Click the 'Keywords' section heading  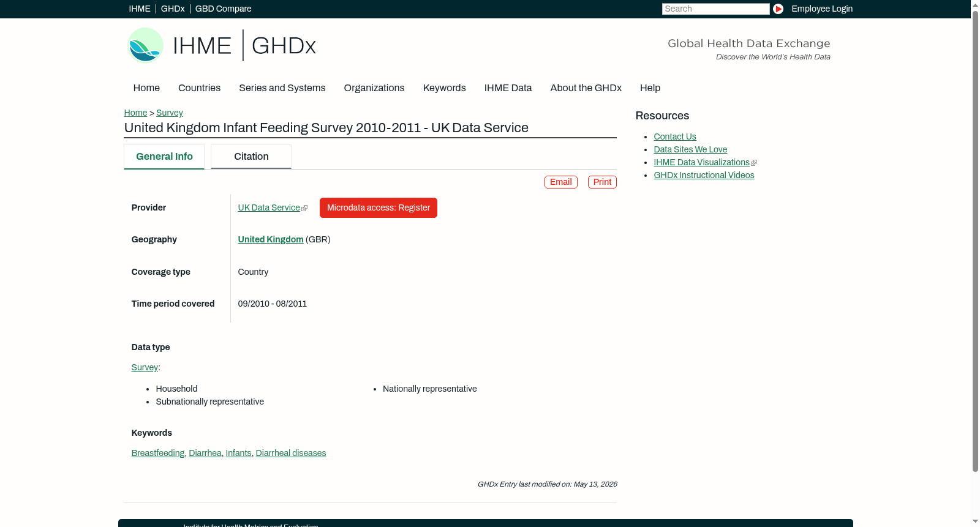click(x=152, y=433)
